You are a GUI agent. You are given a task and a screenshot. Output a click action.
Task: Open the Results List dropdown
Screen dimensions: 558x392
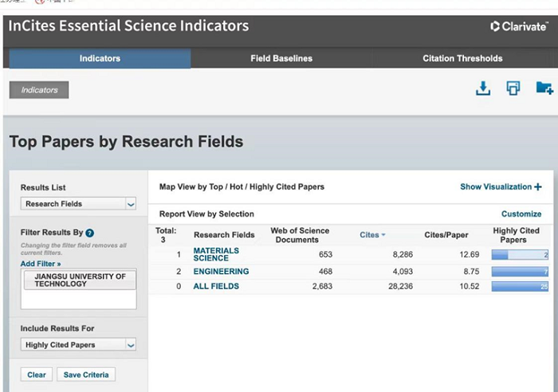point(79,204)
